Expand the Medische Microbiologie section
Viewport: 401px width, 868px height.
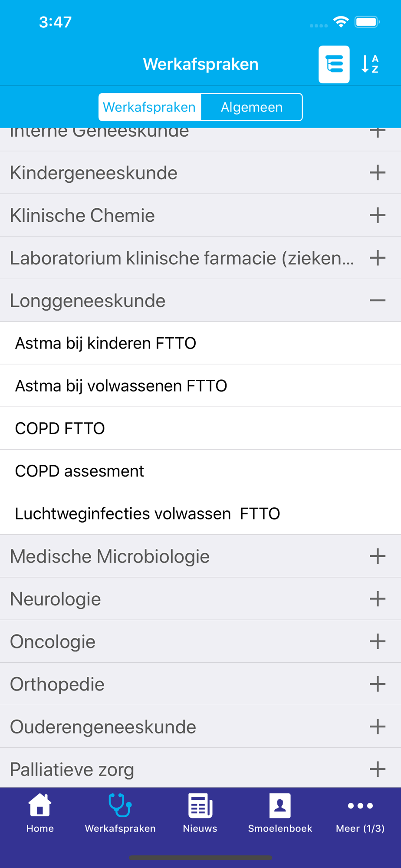[378, 556]
